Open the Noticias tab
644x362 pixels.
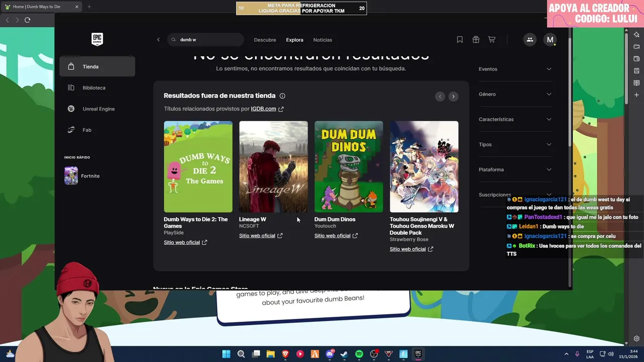coord(323,40)
